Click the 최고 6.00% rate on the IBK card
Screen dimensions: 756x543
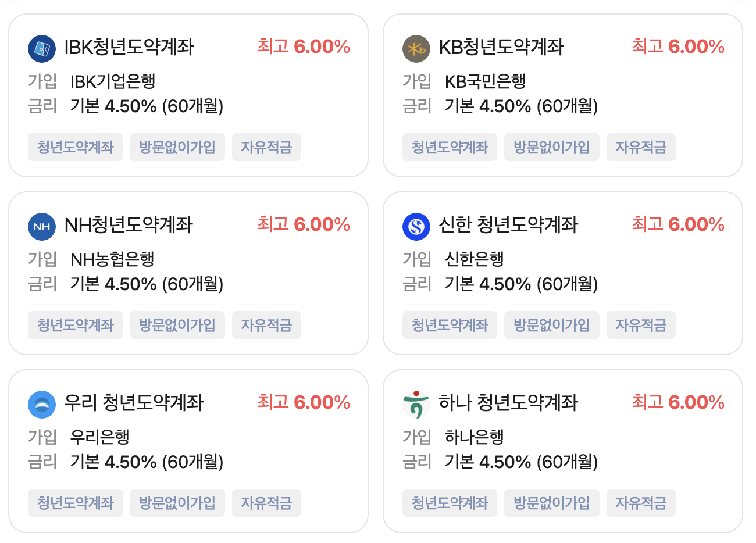(x=304, y=45)
